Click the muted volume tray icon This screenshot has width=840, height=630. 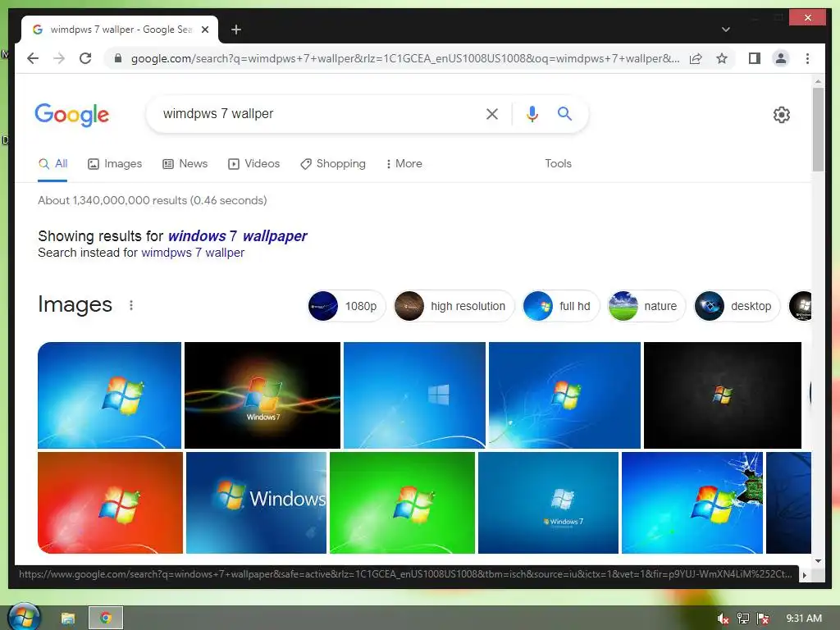[x=723, y=619]
